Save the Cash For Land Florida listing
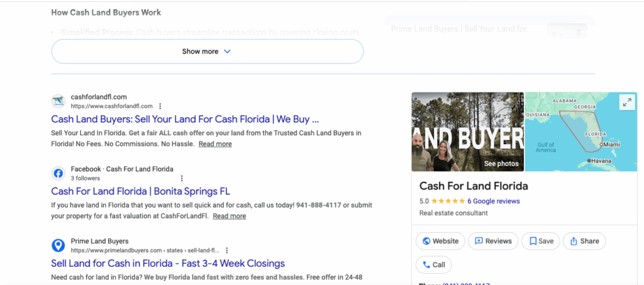The image size is (644, 285). [540, 241]
